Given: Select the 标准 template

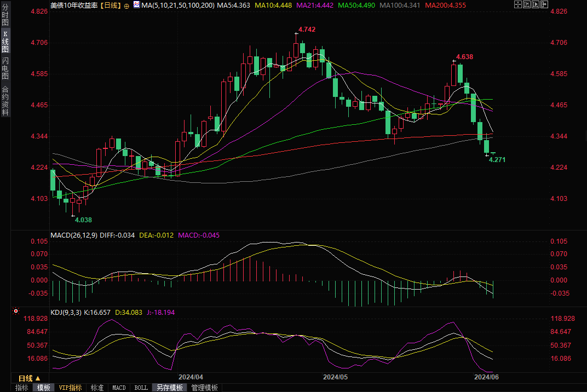Looking at the screenshot, I should (x=97, y=388).
